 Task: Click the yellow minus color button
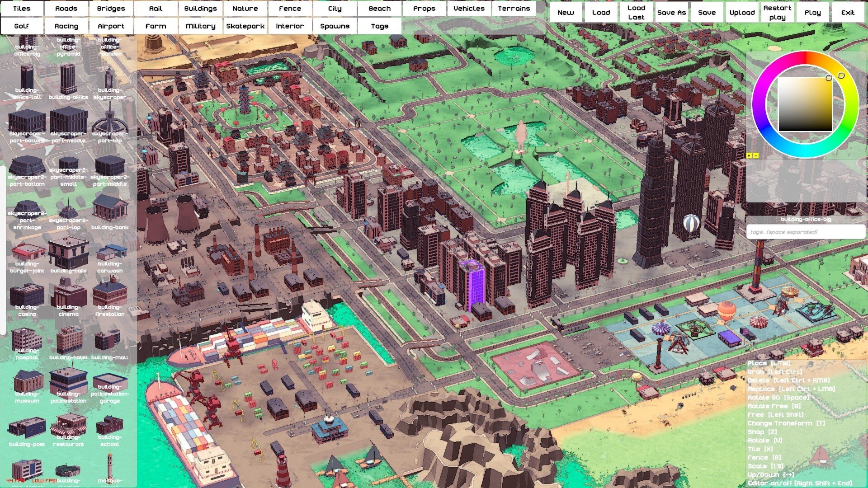pyautogui.click(x=756, y=156)
